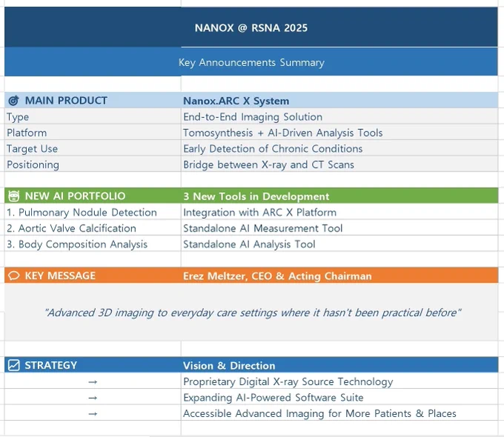
Task: Select the Vision & Direction cell
Action: pos(339,365)
